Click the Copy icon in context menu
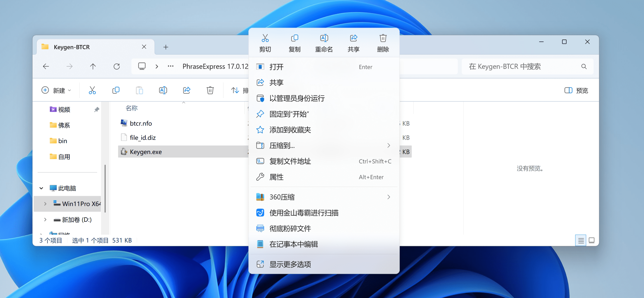The image size is (644, 298). tap(294, 38)
